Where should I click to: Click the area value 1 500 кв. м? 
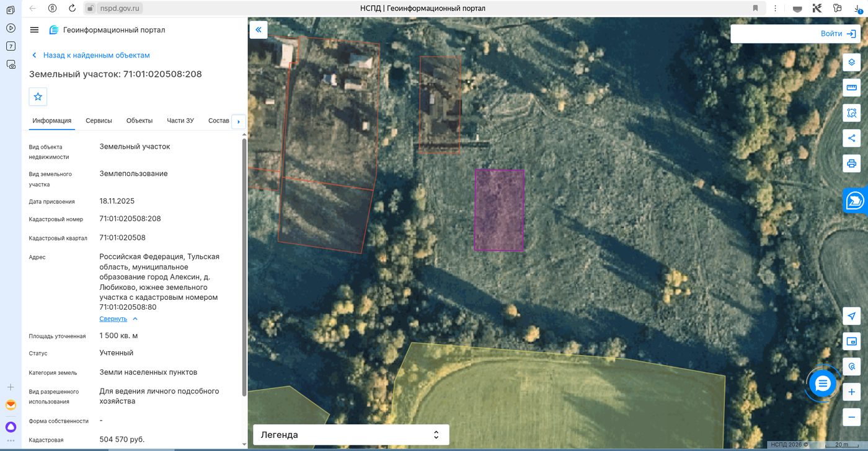click(x=118, y=336)
